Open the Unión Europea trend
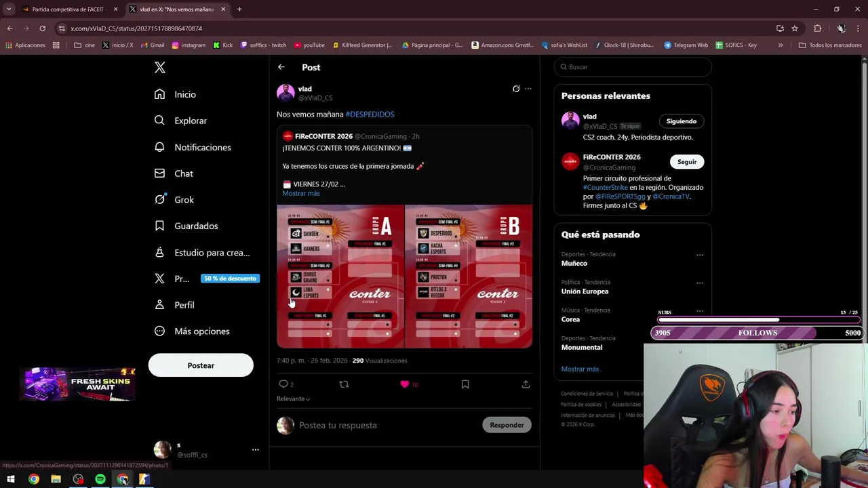 pos(585,291)
